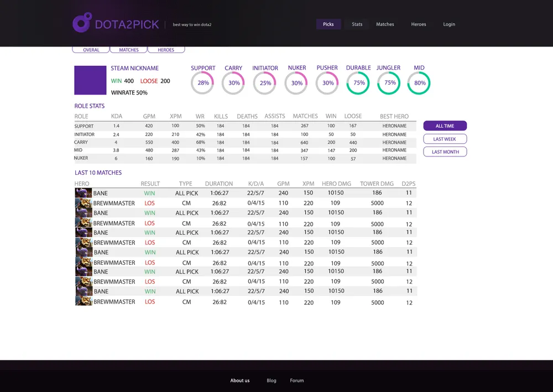This screenshot has width=553, height=392.
Task: Click the D2PS column header
Action: pos(409,184)
